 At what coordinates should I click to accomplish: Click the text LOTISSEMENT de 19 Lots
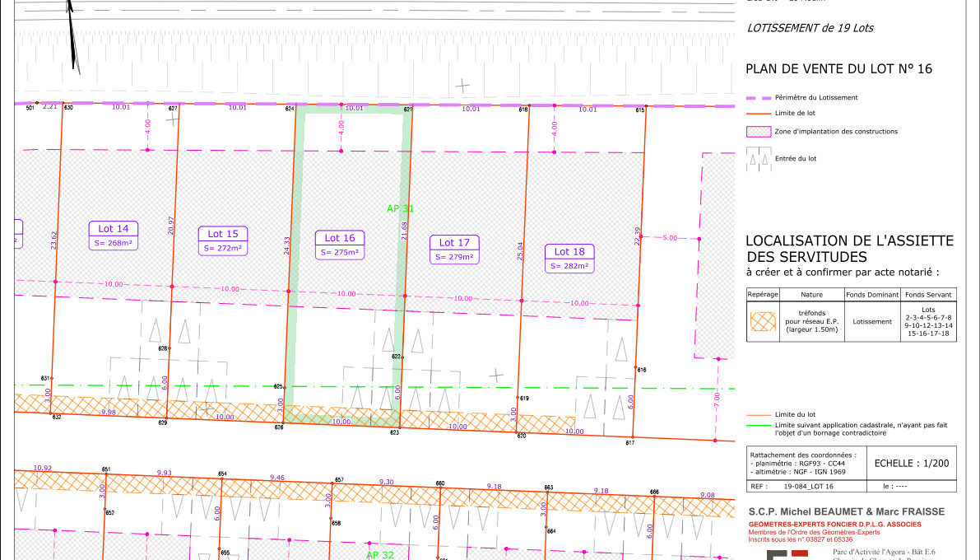(x=810, y=27)
